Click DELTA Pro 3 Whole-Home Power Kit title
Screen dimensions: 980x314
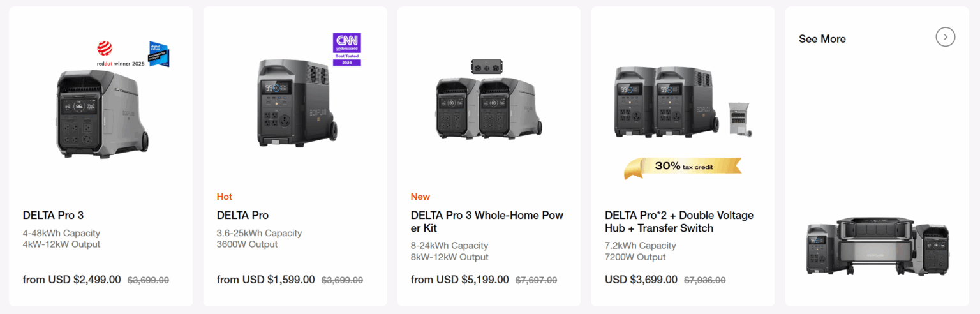(x=487, y=221)
